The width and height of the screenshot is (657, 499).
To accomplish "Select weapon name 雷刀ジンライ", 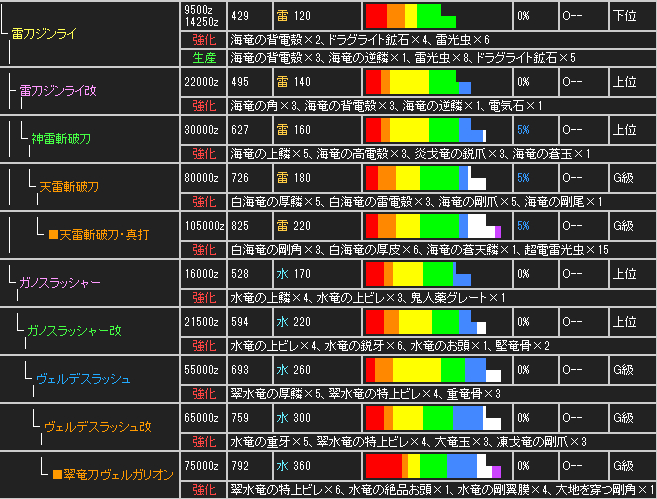I will [x=44, y=34].
